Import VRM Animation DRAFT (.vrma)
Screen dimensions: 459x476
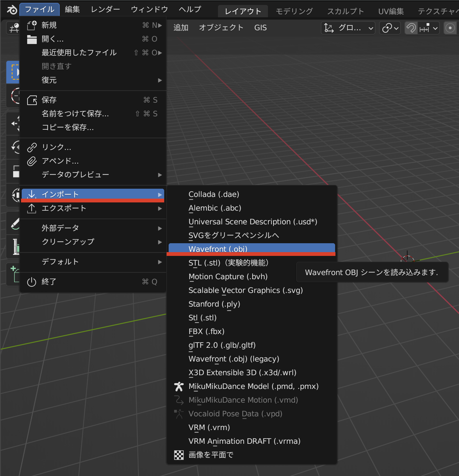point(252,441)
